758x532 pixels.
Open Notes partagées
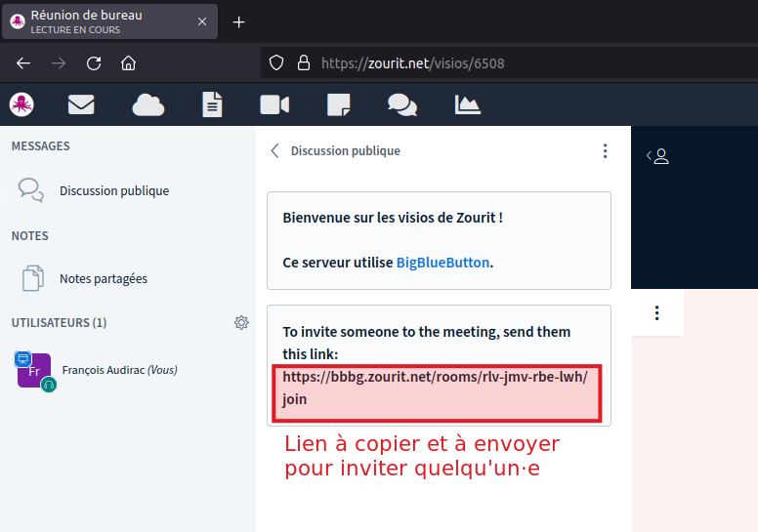[103, 278]
